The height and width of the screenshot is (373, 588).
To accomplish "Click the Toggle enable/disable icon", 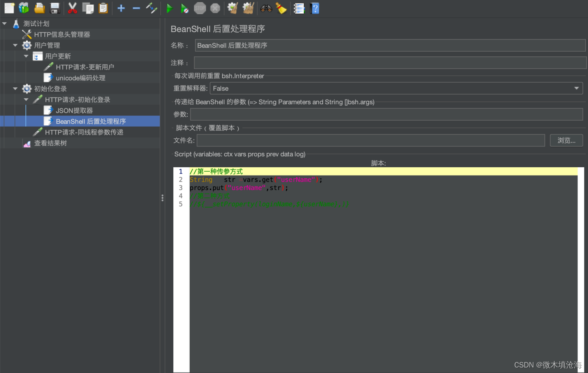I will point(151,8).
